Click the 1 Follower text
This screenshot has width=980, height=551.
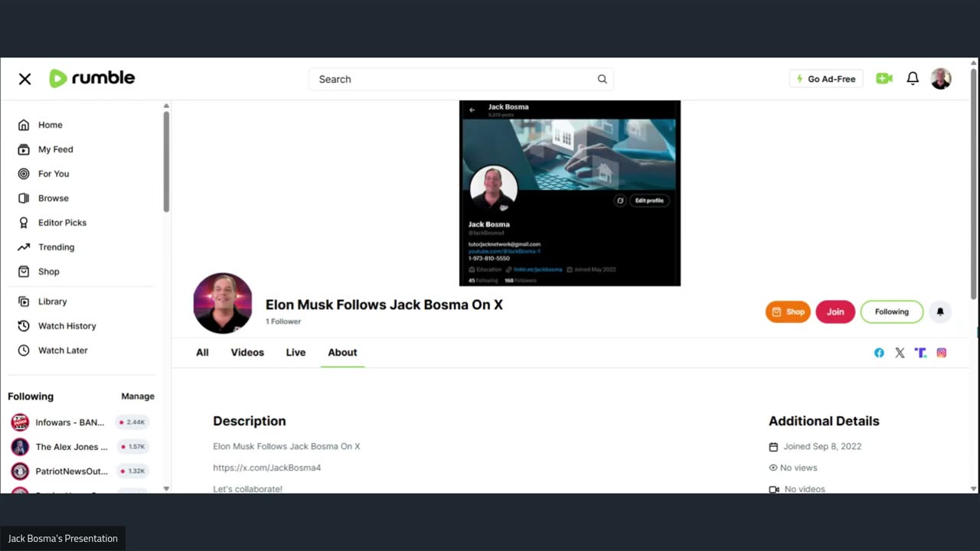[x=283, y=321]
